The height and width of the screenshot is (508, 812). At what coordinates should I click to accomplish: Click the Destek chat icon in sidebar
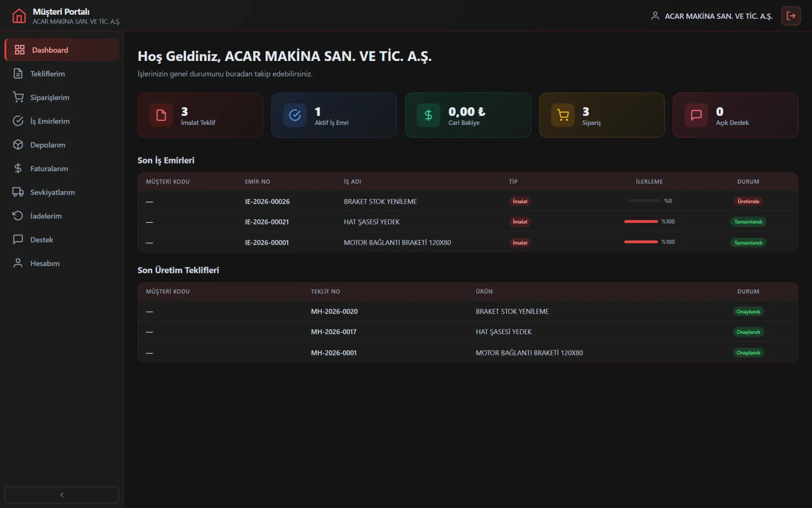pyautogui.click(x=18, y=239)
